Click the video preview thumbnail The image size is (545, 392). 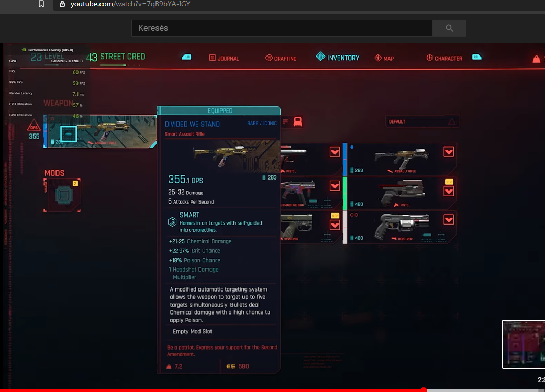(524, 344)
